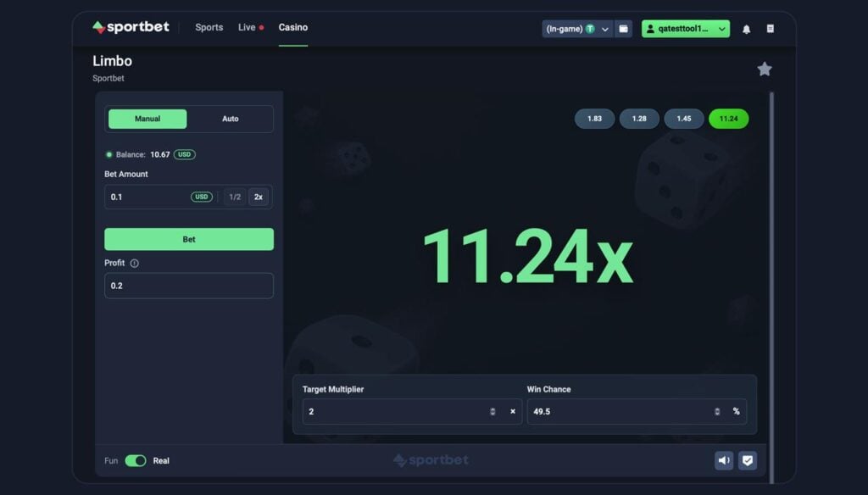Viewport: 868px width, 495px height.
Task: Click the Limbo game title
Action: coord(113,61)
